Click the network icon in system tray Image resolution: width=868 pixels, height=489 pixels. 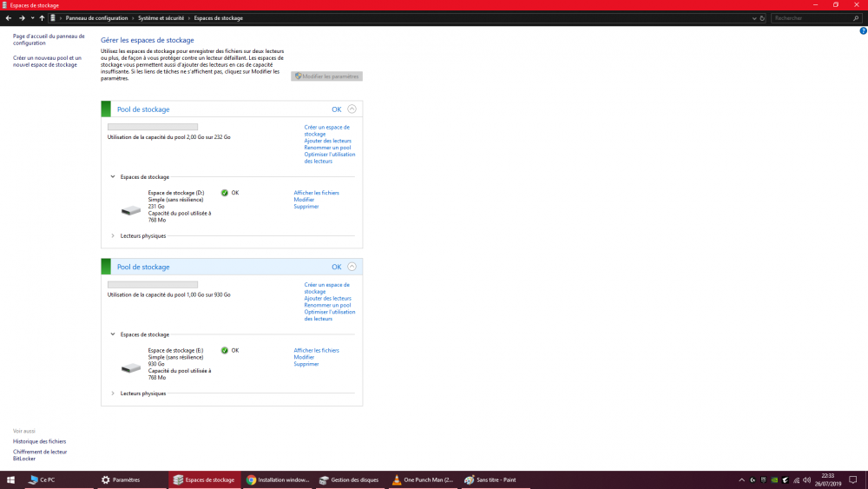tap(796, 480)
